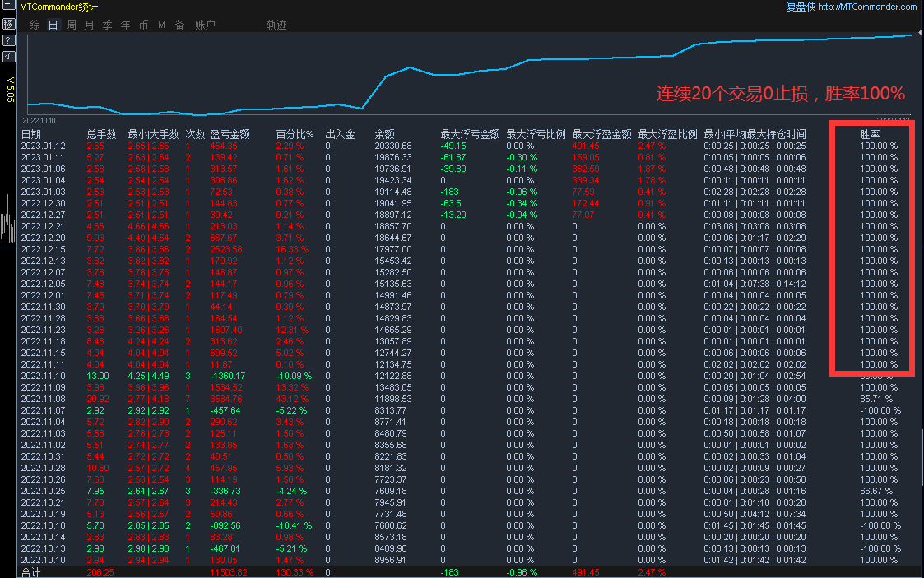Click the 最大浮亏金额 column header

pyautogui.click(x=471, y=134)
